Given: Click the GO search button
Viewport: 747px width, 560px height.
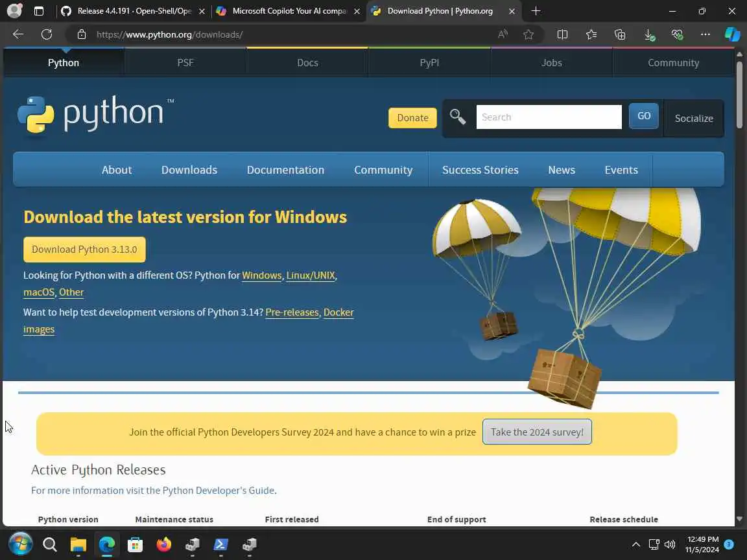Looking at the screenshot, I should pyautogui.click(x=644, y=116).
